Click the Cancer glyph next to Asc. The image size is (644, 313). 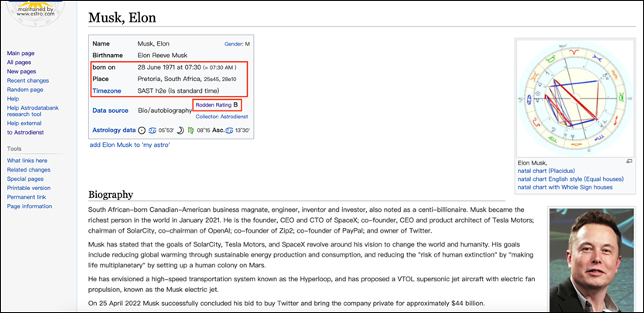pos(229,131)
